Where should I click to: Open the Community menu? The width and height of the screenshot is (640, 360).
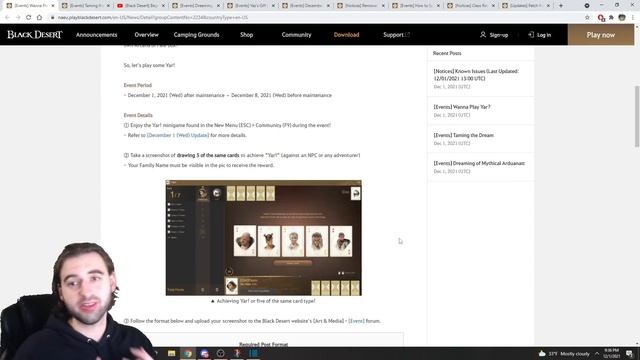pos(296,35)
